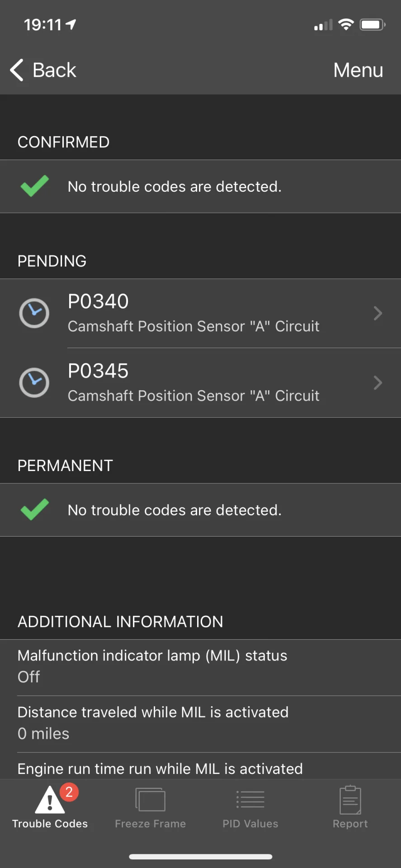
Task: Tap the Trouble Codes warning triangle icon
Action: click(50, 800)
